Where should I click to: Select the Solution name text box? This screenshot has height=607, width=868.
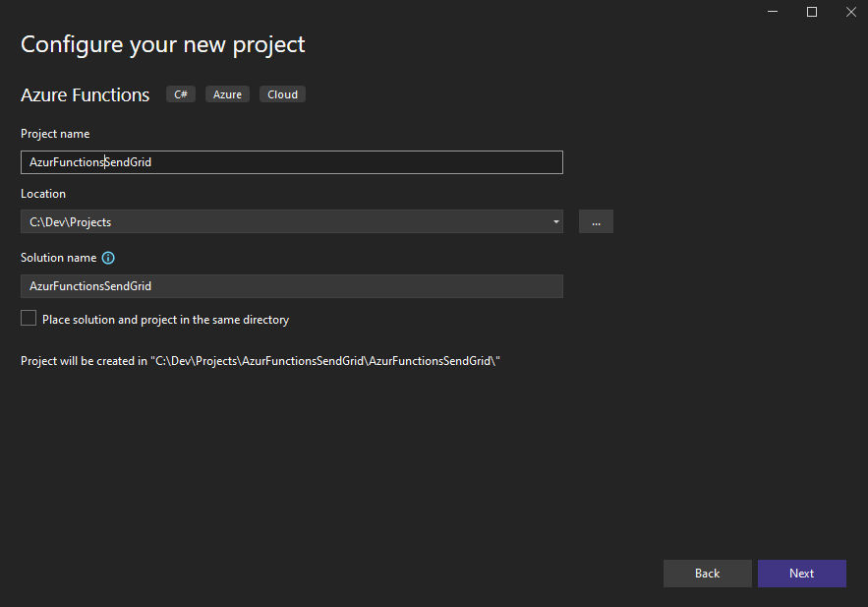tap(291, 285)
